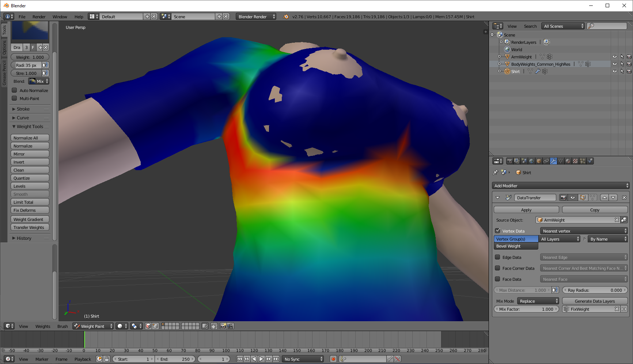This screenshot has width=633, height=364.
Task: Open the Mix Mode Replace dropdown
Action: (x=538, y=301)
